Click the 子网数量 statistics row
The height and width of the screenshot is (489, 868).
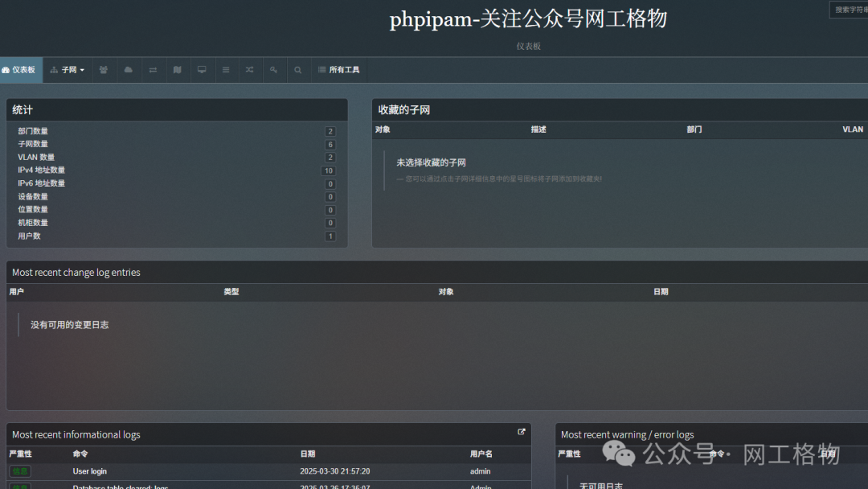pos(177,144)
